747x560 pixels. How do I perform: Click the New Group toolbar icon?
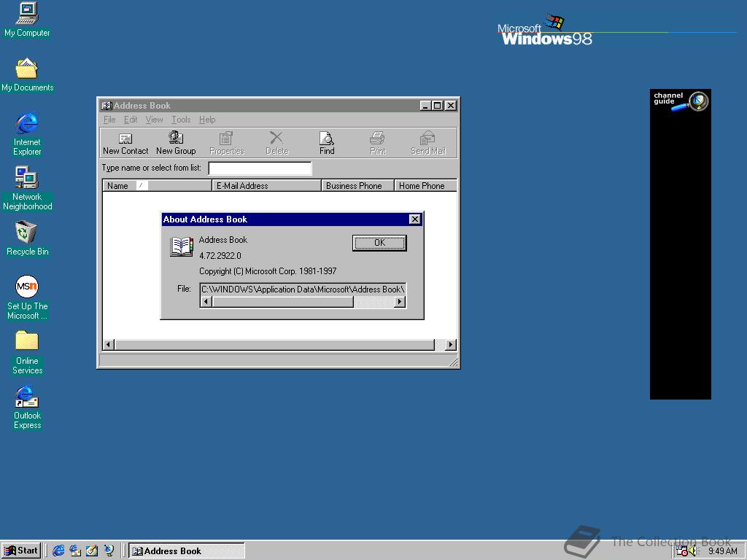pyautogui.click(x=176, y=144)
